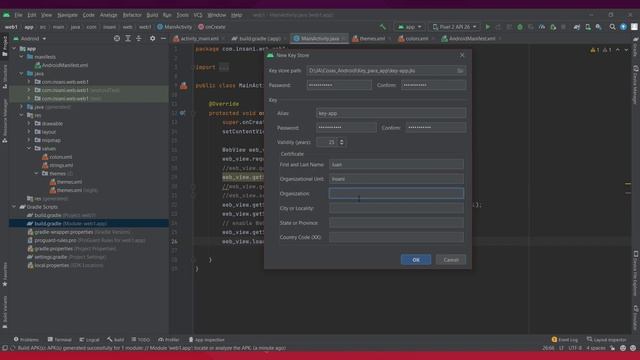Click the City or Locality field
Viewport: 640px width, 360px height.
tap(396, 208)
